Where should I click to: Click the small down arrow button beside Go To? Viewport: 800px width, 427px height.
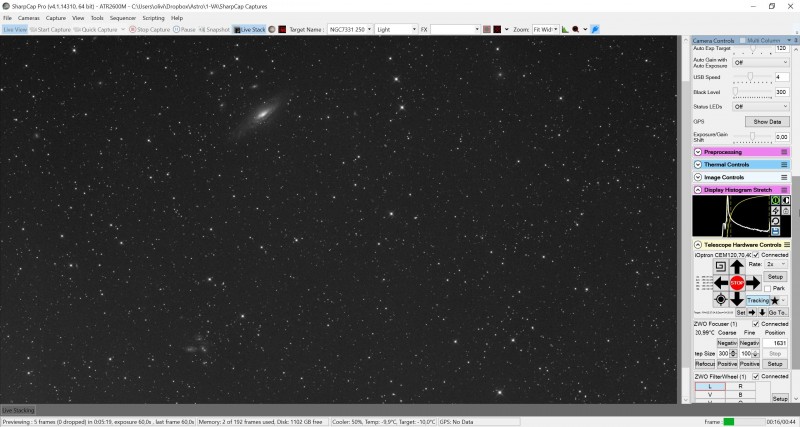point(762,312)
